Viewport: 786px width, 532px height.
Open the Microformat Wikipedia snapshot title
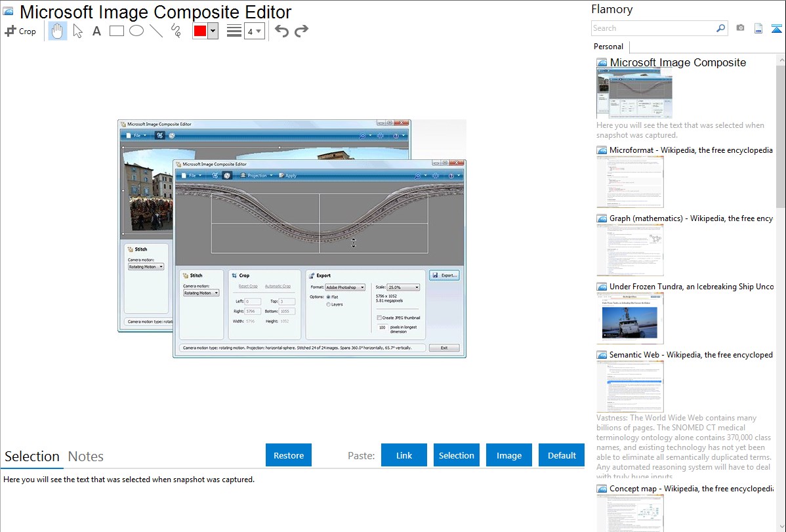(691, 150)
